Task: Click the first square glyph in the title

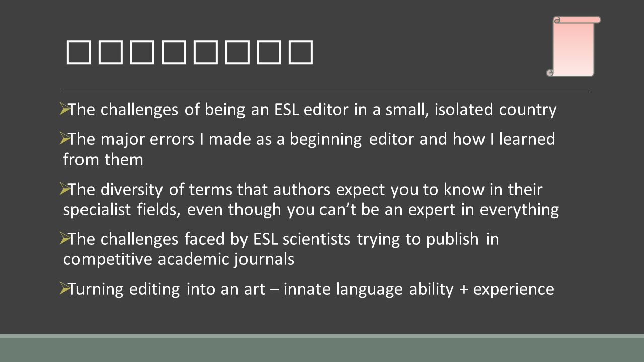Action: (77, 53)
